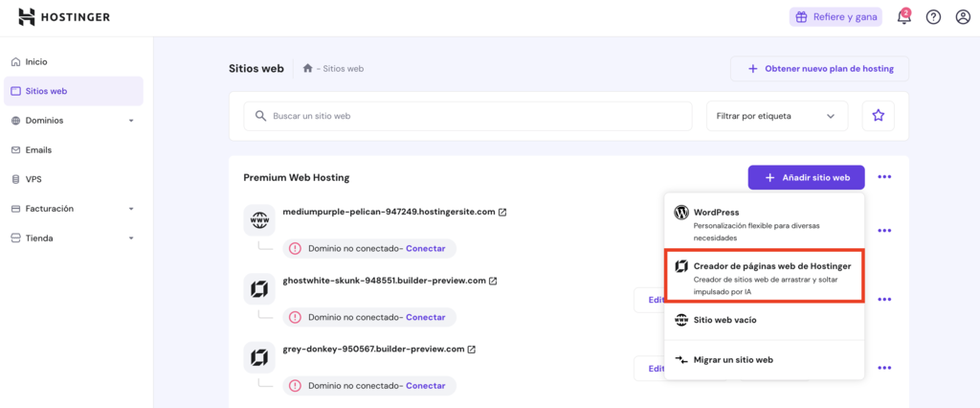Open the Filtrar por etiqueta dropdown
Screen dimensions: 980x408
coord(776,116)
